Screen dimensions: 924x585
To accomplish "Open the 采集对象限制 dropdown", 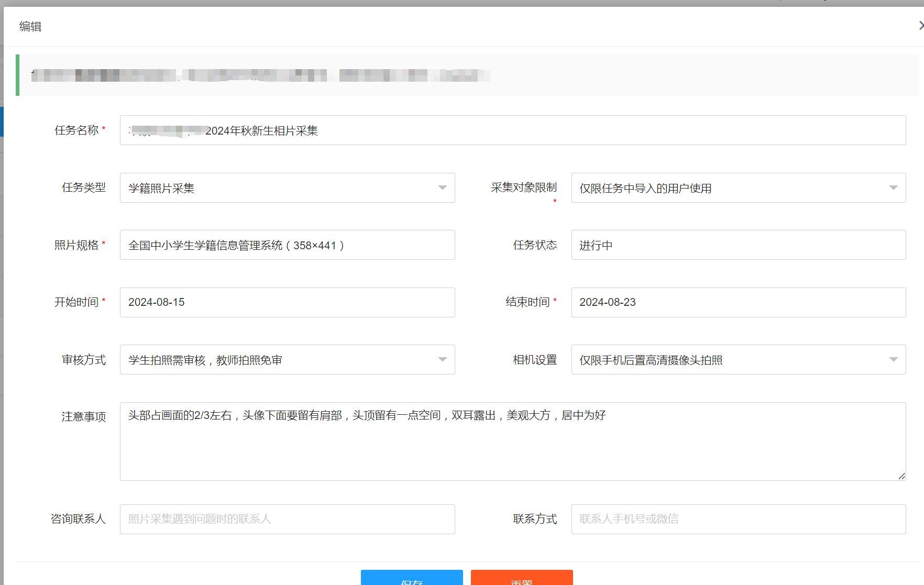I will pos(739,188).
